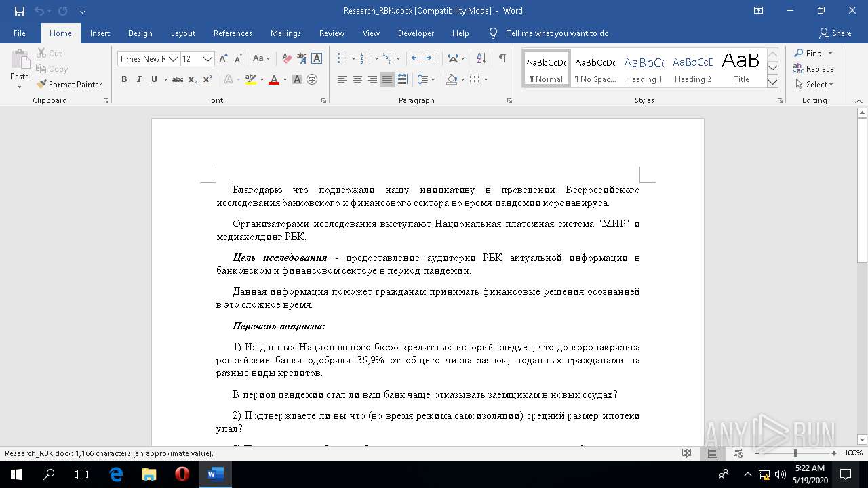Activate the Format Painter
The image size is (868, 488).
coord(69,84)
